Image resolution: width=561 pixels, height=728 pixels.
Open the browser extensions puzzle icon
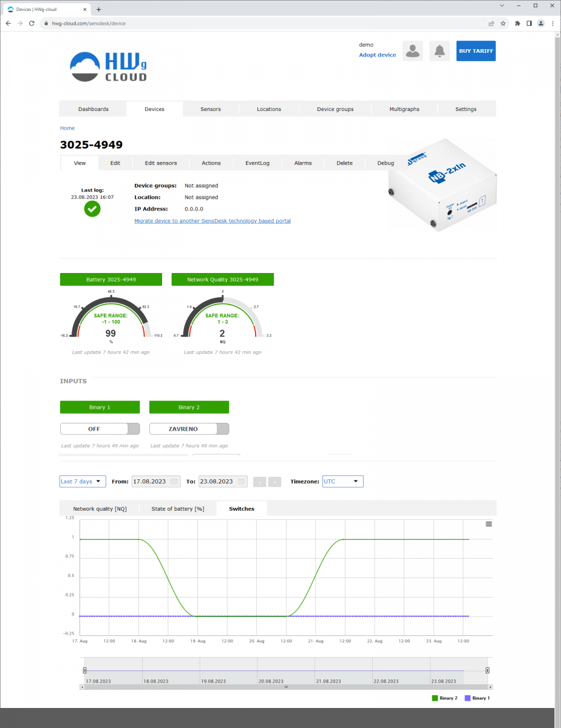point(517,23)
